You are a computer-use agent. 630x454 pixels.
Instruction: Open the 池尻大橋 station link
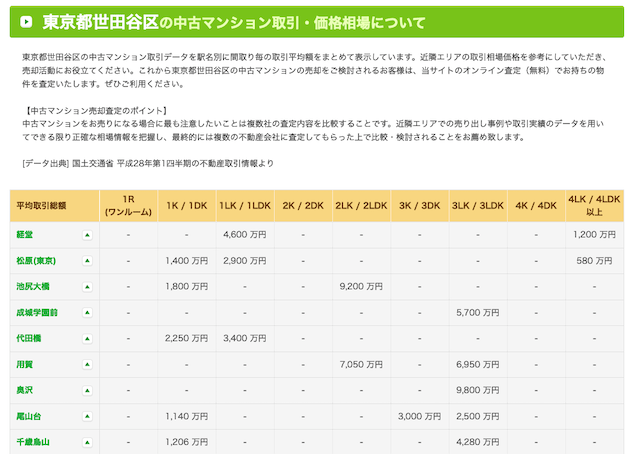tap(33, 286)
